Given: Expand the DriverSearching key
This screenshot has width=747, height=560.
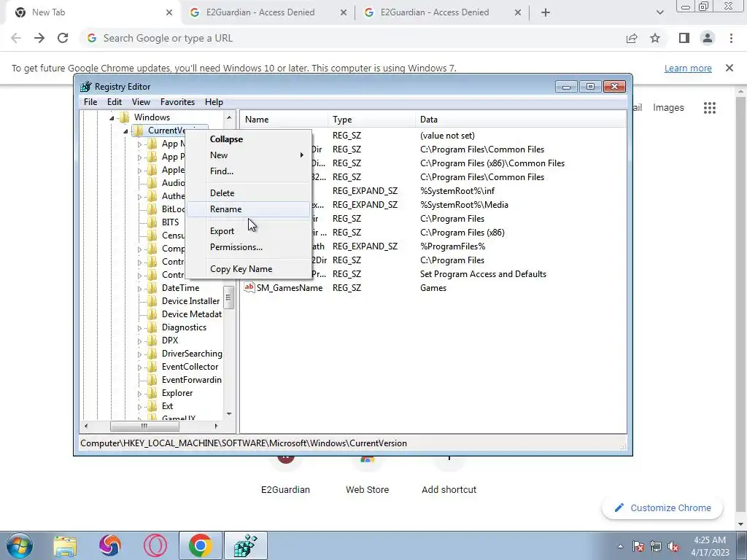Looking at the screenshot, I should (x=139, y=354).
